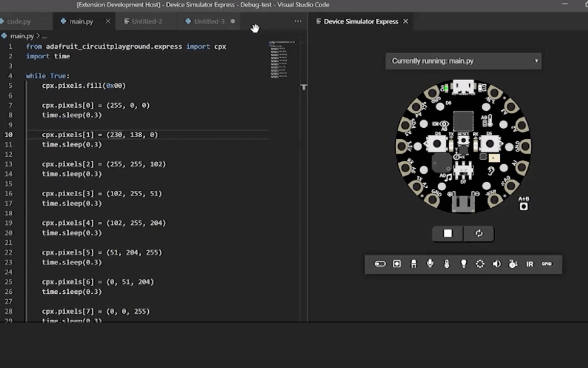Open the push button toolbar icon
Viewport: 588px width, 368px height.
coord(397,264)
